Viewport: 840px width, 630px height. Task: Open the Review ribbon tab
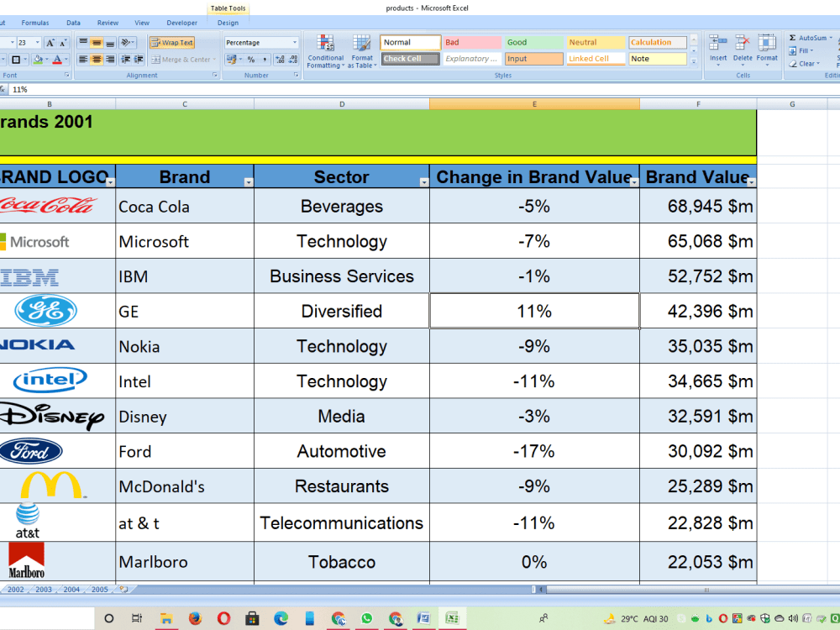(108, 23)
